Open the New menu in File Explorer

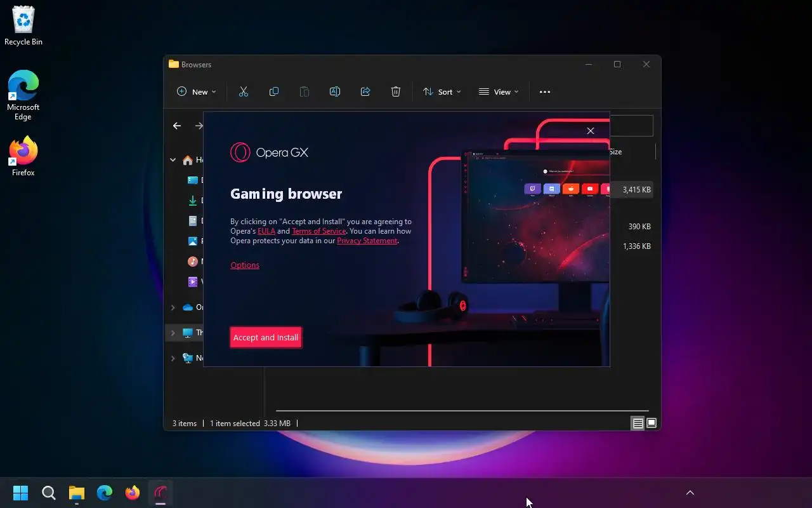tap(196, 91)
